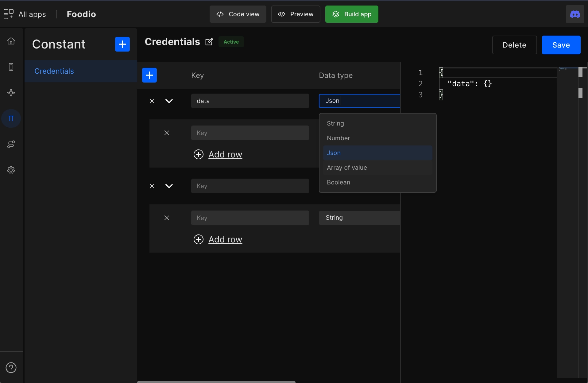Click the empty Key field under data
The height and width of the screenshot is (383, 588).
pyautogui.click(x=250, y=133)
